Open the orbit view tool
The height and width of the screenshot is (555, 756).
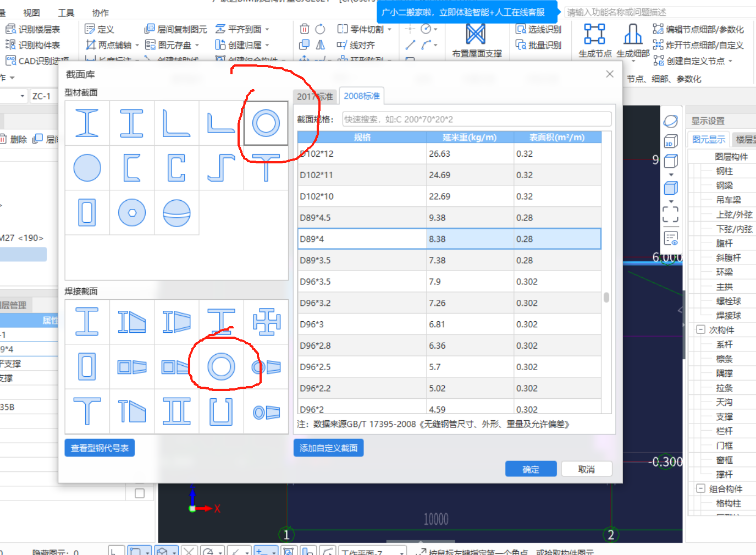[670, 121]
